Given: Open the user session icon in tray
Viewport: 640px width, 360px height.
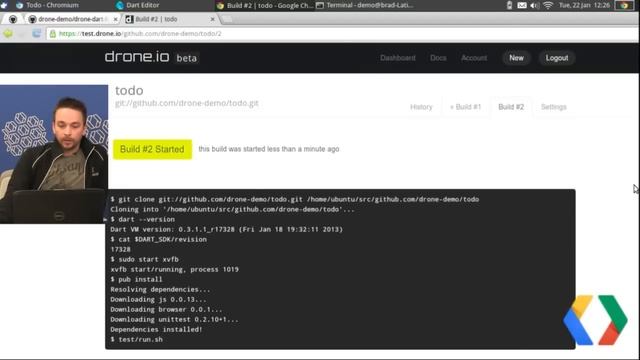Looking at the screenshot, I should (x=624, y=5).
